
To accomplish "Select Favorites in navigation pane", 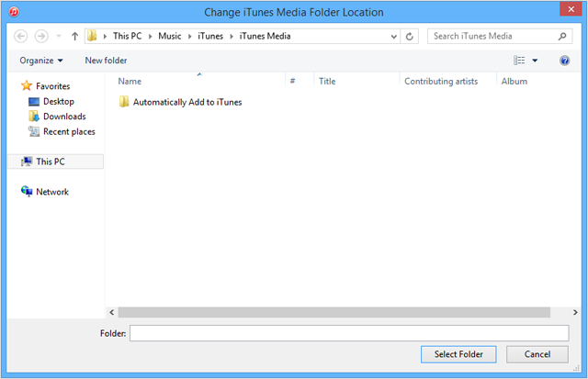I will [x=53, y=86].
